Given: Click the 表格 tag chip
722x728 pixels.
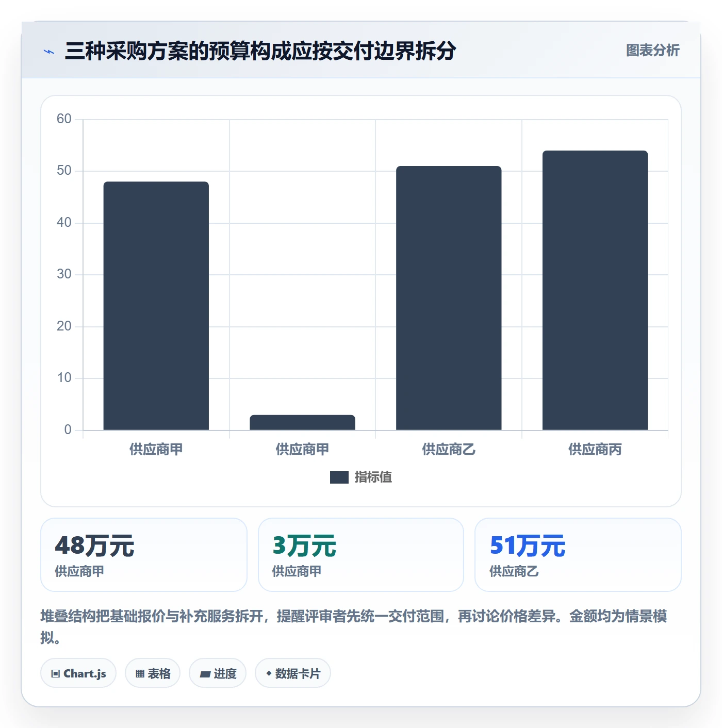Looking at the screenshot, I should (x=153, y=673).
